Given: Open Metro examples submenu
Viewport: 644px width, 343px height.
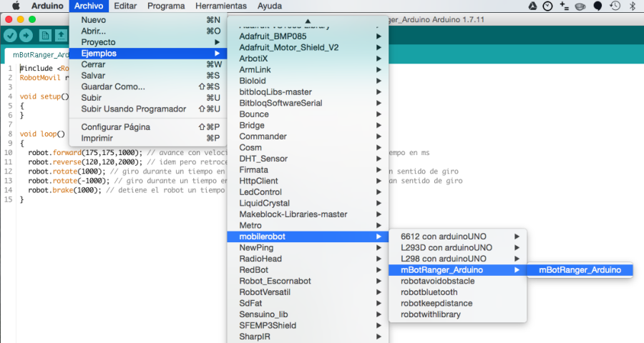Looking at the screenshot, I should (x=308, y=225).
